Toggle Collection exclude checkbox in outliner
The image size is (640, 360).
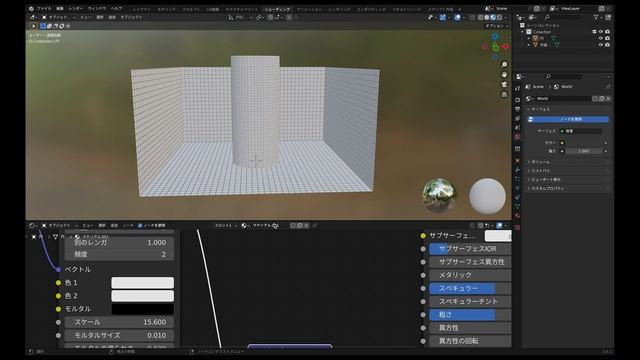[594, 31]
